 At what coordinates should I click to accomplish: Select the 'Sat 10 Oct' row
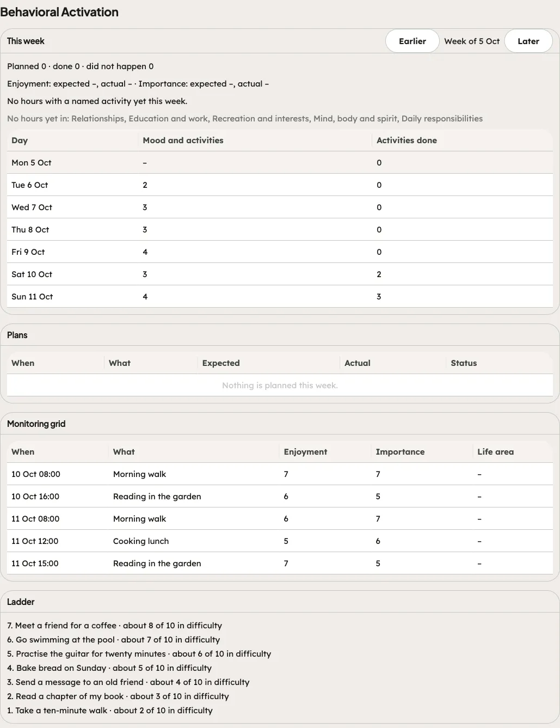tap(280, 274)
